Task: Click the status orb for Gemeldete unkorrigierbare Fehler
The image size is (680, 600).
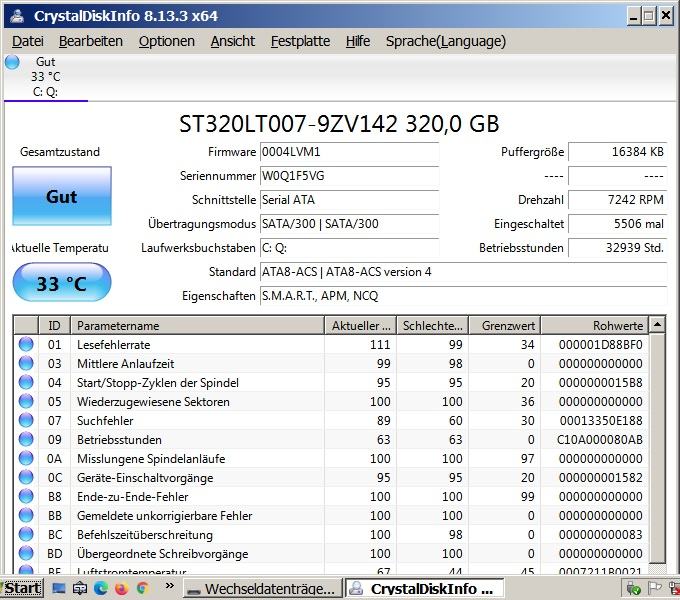Action: pos(26,515)
